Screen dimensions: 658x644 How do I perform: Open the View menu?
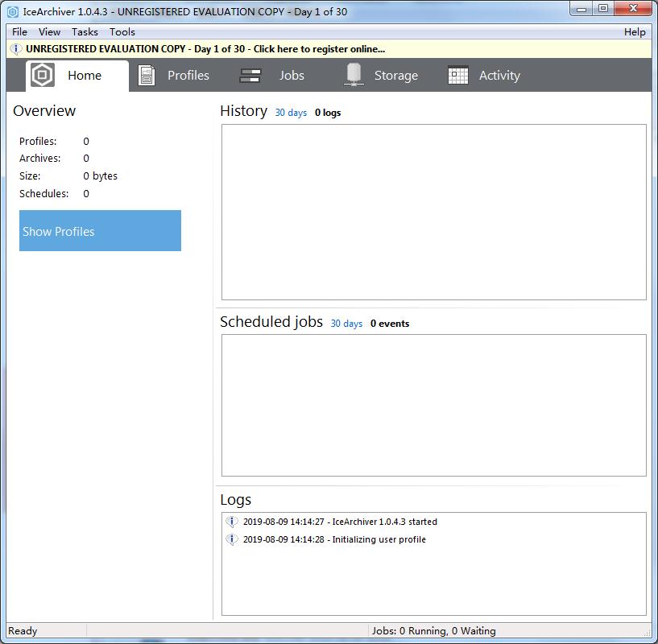point(49,32)
